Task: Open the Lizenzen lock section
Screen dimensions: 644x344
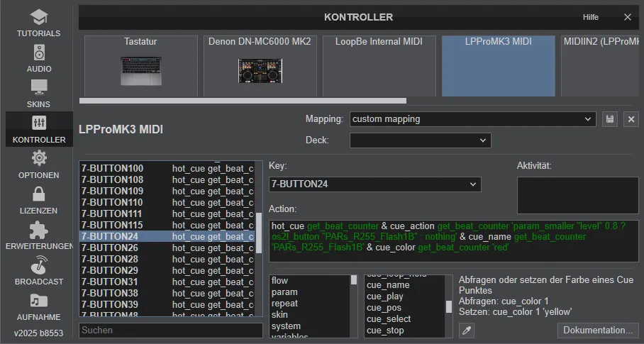Action: click(38, 200)
